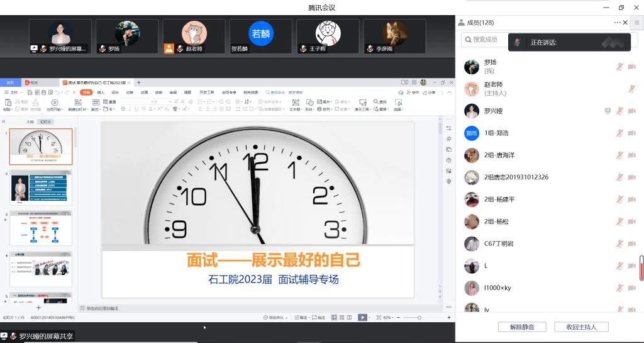The width and height of the screenshot is (644, 343).
Task: Click the 查找 find icon in the ribbon
Action: pyautogui.click(x=376, y=102)
